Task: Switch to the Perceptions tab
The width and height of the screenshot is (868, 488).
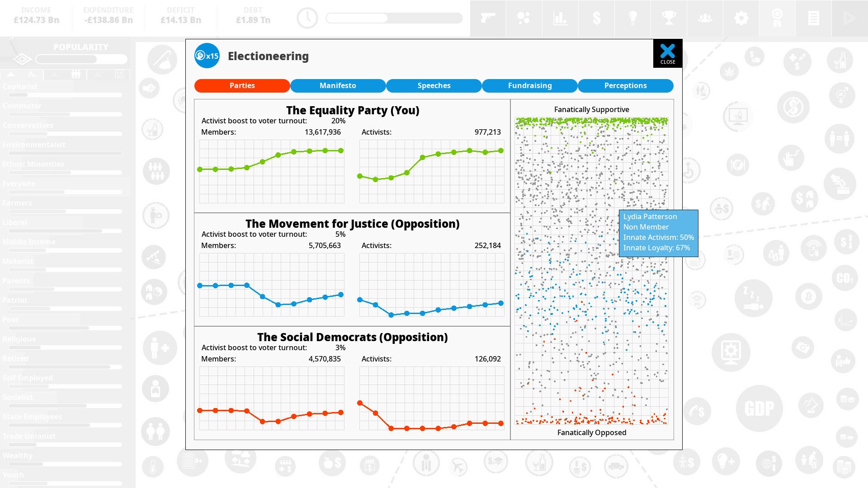Action: tap(625, 85)
